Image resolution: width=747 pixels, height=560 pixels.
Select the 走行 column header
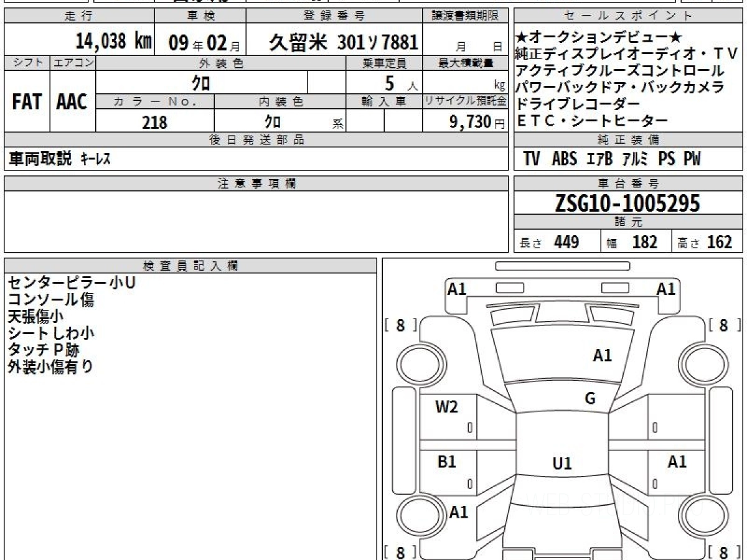tap(79, 16)
